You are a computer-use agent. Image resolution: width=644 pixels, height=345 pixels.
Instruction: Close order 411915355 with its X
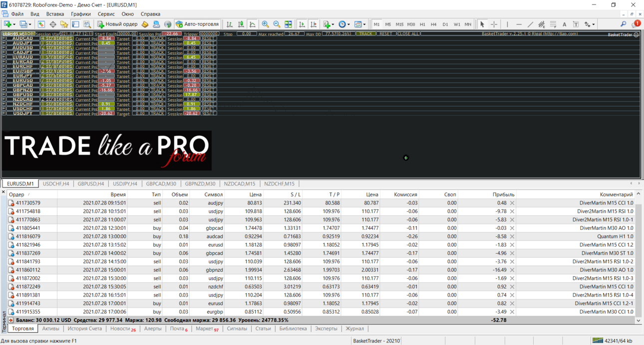pyautogui.click(x=512, y=312)
